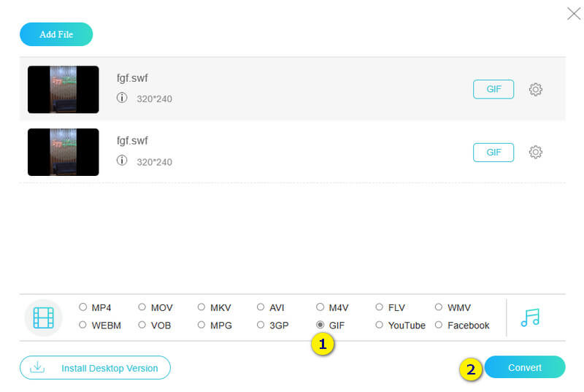Image resolution: width=584 pixels, height=392 pixels.
Task: Select YouTube output preset
Action: 380,325
